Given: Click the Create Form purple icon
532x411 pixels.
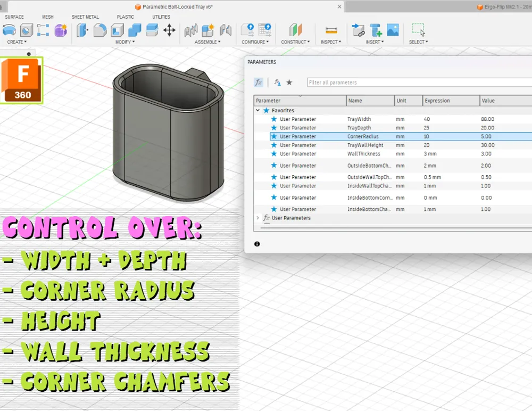Looking at the screenshot, I should pos(61,30).
